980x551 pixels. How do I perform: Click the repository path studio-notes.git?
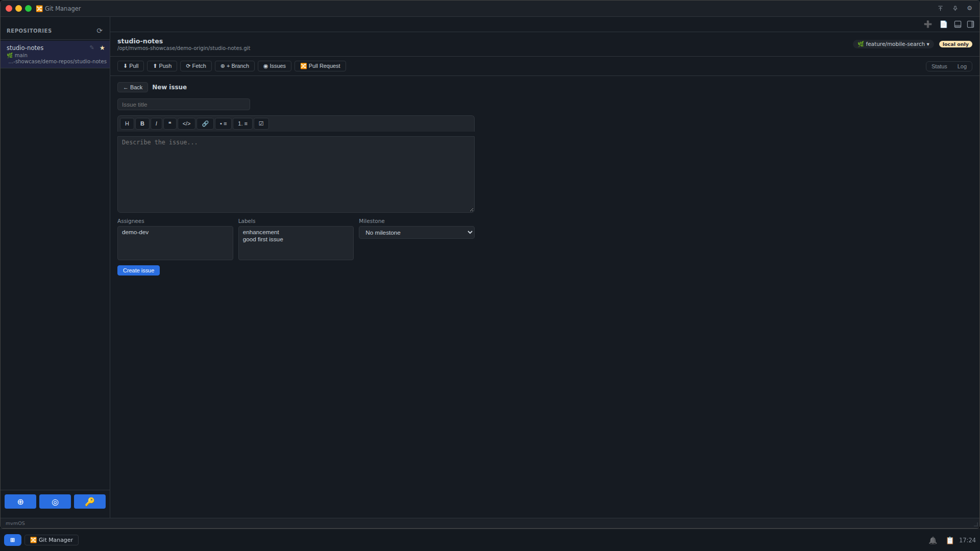point(184,48)
